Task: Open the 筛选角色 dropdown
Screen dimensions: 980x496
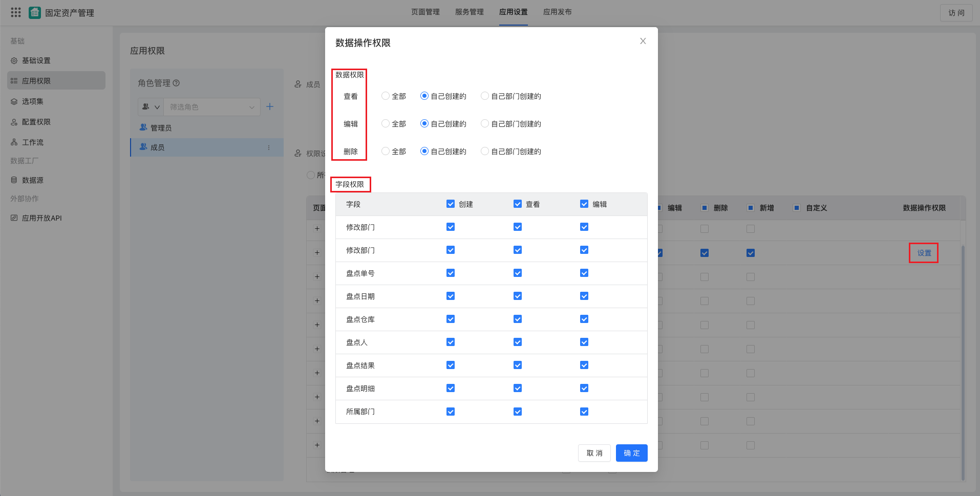Action: coord(211,106)
